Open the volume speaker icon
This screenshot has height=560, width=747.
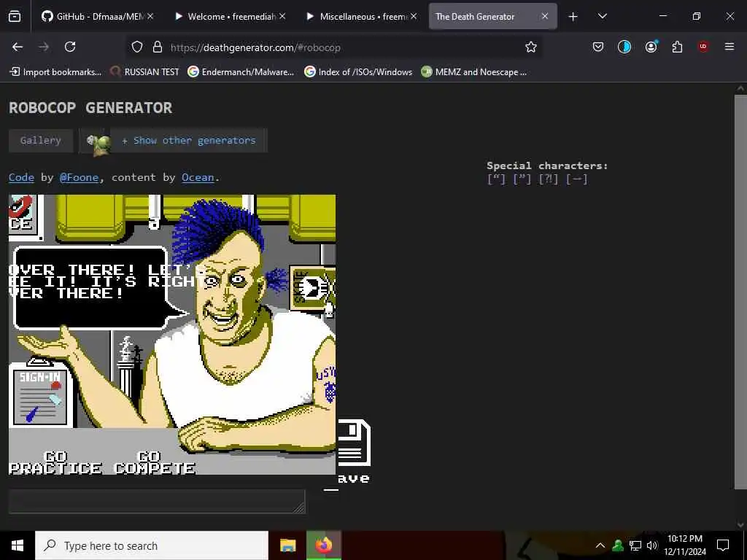652,545
